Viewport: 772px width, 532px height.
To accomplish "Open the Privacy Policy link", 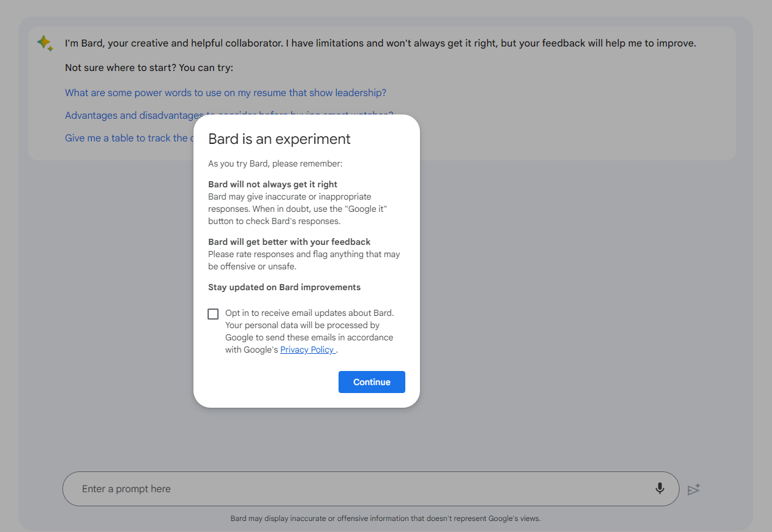I will tap(307, 350).
